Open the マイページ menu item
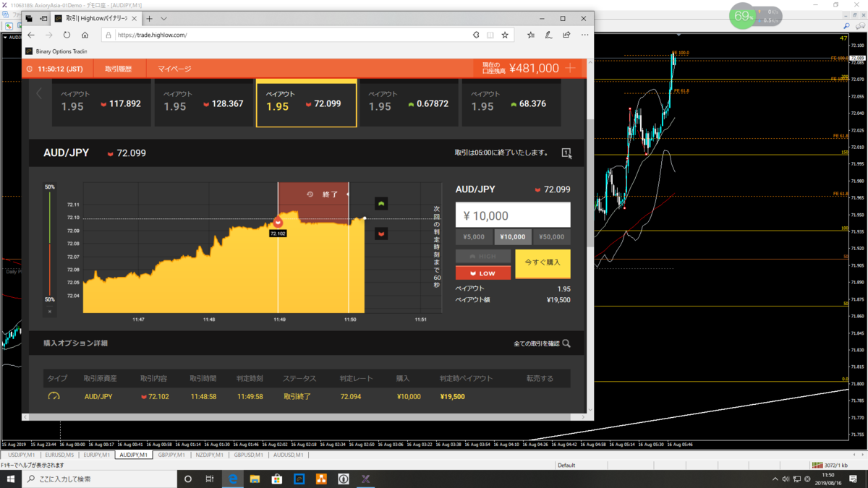The height and width of the screenshot is (488, 868). point(174,69)
